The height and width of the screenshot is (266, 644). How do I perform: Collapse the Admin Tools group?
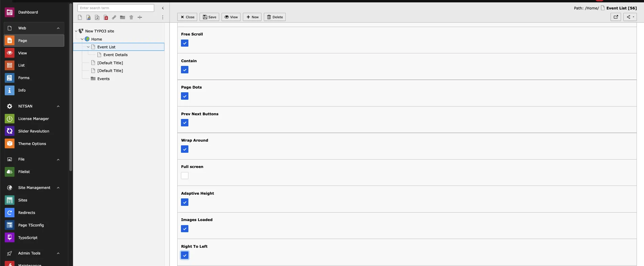[58, 253]
